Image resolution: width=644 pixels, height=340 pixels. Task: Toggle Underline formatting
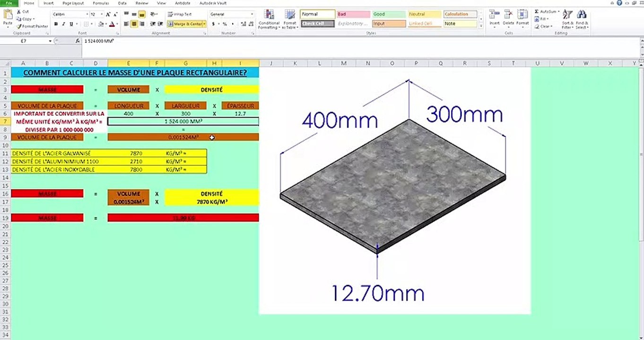click(71, 24)
